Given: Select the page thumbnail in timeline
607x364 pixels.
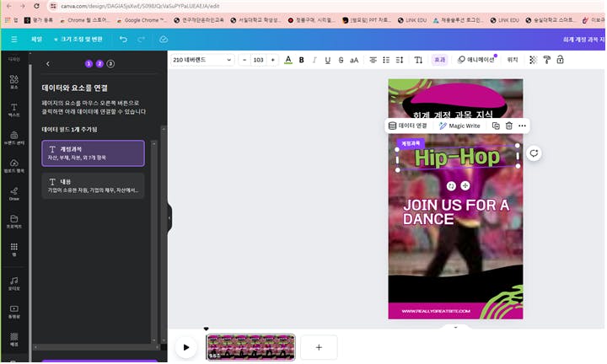Looking at the screenshot, I should coord(250,347).
